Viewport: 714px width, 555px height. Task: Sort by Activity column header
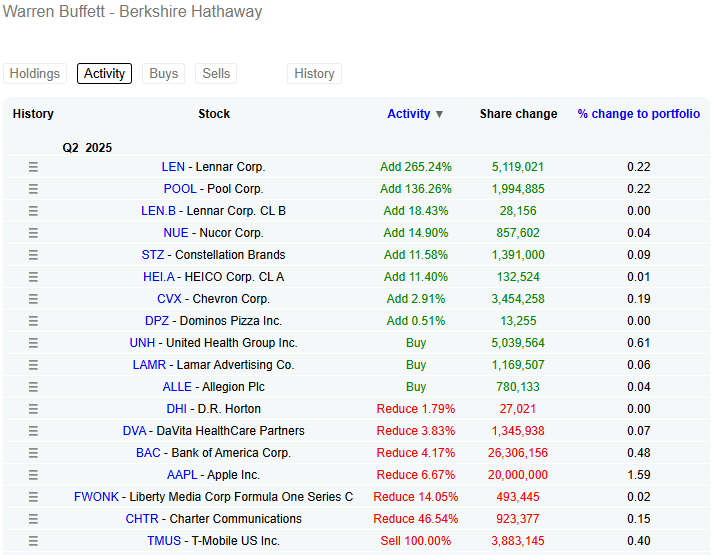tap(408, 114)
